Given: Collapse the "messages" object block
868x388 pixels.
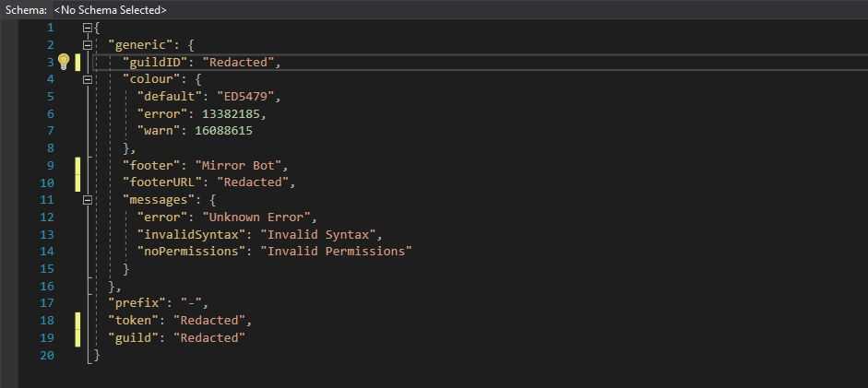Looking at the screenshot, I should click(87, 199).
